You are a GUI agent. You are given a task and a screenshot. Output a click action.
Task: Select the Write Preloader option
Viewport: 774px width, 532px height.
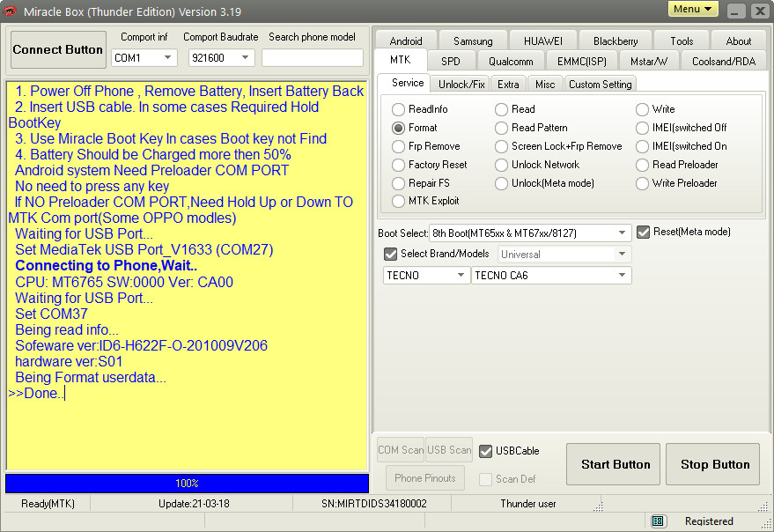tap(677, 183)
